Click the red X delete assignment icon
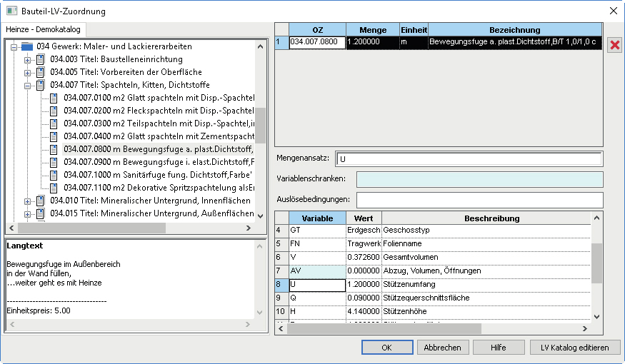The height and width of the screenshot is (364, 625). point(614,44)
